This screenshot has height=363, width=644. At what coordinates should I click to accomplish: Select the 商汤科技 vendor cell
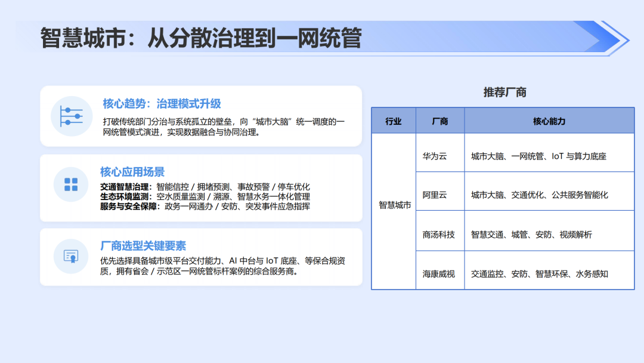[x=440, y=230]
